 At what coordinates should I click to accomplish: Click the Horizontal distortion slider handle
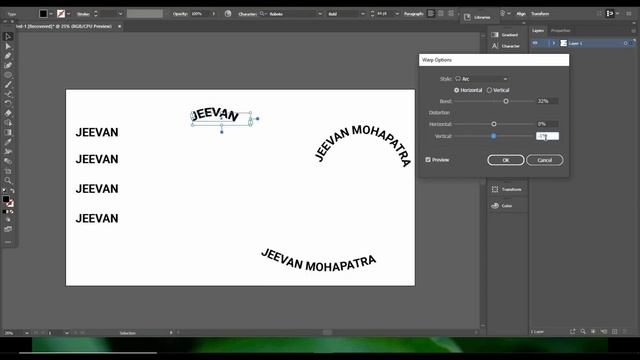click(494, 124)
